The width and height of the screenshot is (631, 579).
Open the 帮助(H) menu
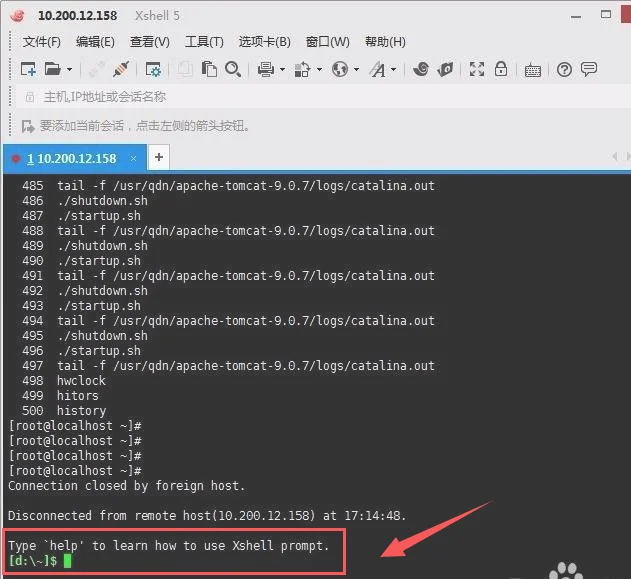click(385, 41)
